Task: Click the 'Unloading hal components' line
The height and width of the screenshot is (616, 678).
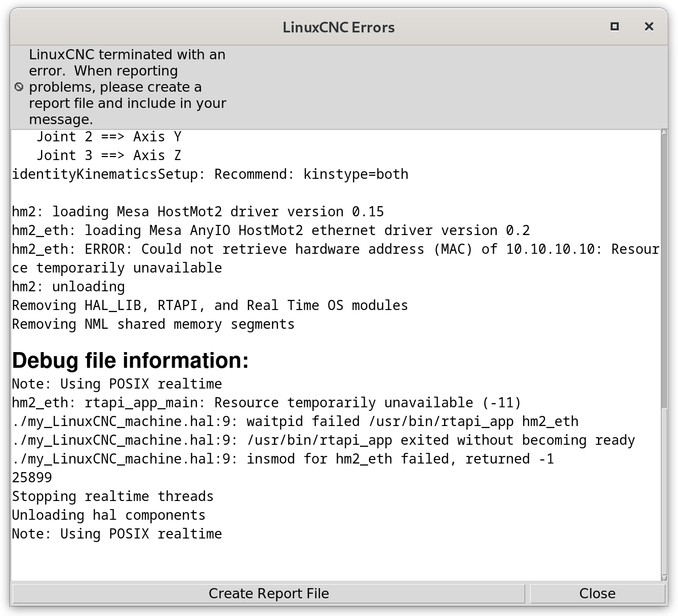Action: coord(109,515)
